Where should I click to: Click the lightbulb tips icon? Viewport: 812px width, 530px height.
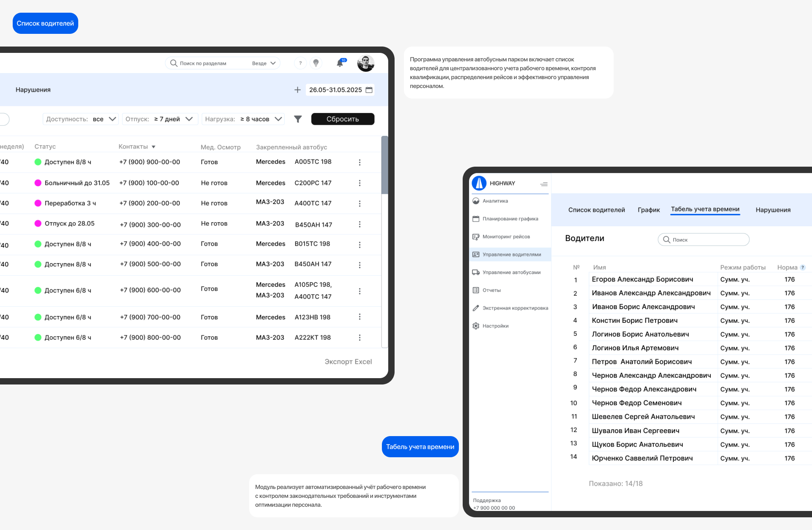(316, 63)
